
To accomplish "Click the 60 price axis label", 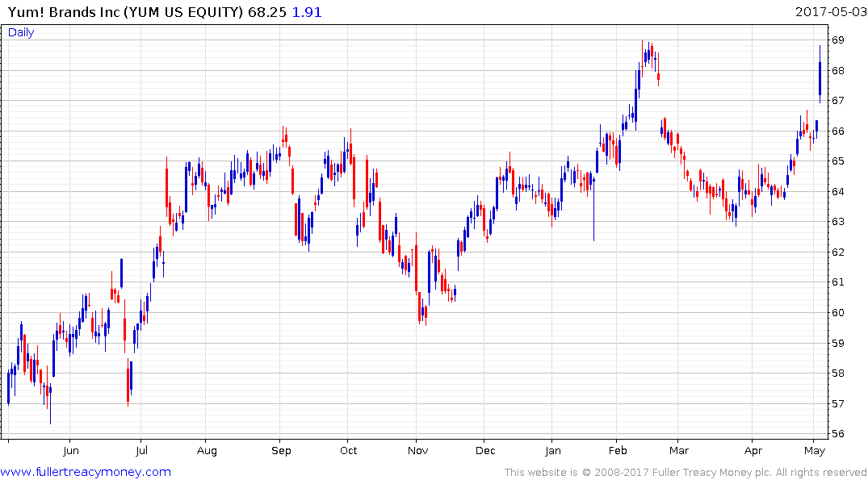I will tap(837, 312).
